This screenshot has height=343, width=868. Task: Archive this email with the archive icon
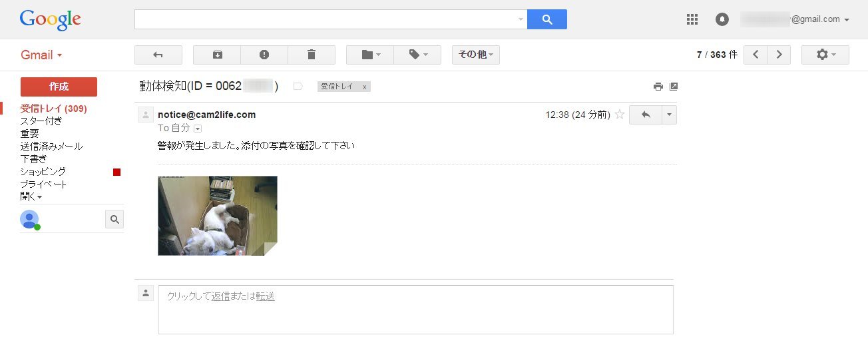[217, 55]
